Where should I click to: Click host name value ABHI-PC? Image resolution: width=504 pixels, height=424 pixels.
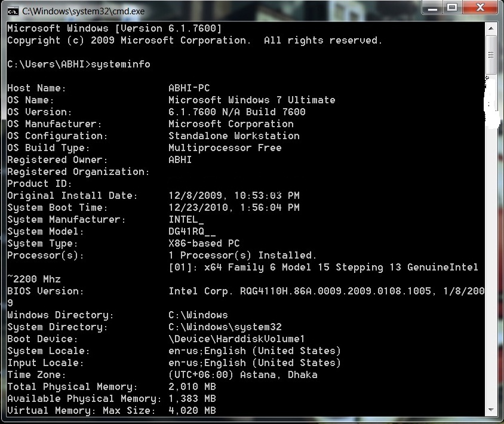pyautogui.click(x=189, y=88)
